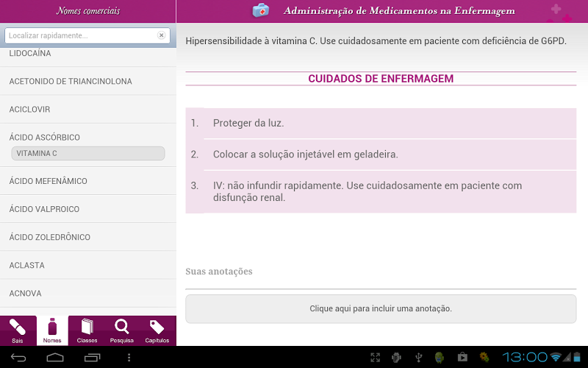This screenshot has width=588, height=368.
Task: Switch to the Classes tab
Action: pos(87,330)
